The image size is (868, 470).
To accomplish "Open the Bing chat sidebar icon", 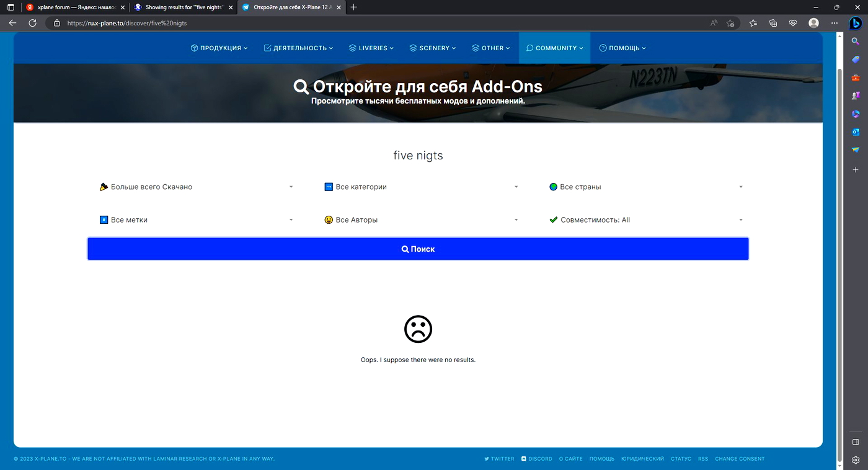I will 856,23.
